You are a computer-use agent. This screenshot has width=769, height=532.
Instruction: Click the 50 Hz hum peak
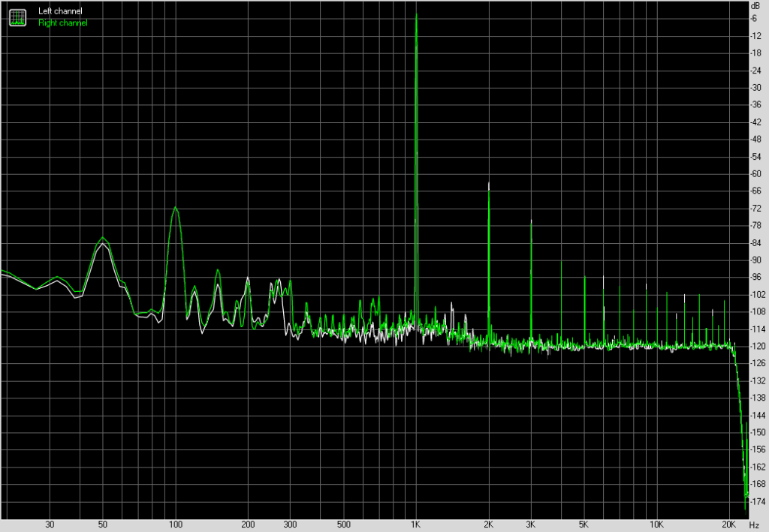pyautogui.click(x=104, y=239)
